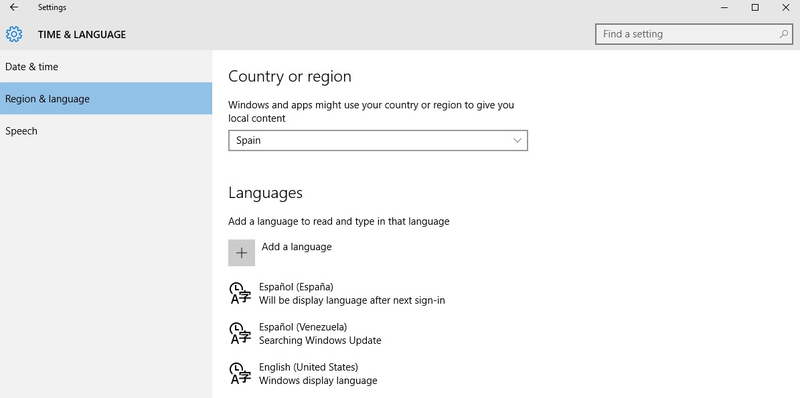This screenshot has height=398, width=800.
Task: Click the Find a setting search field
Action: click(694, 34)
